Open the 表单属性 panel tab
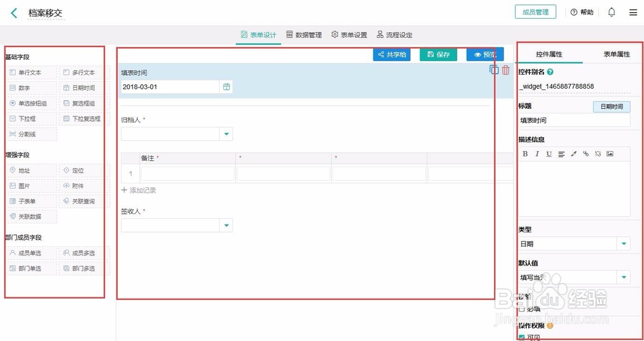 pos(616,54)
